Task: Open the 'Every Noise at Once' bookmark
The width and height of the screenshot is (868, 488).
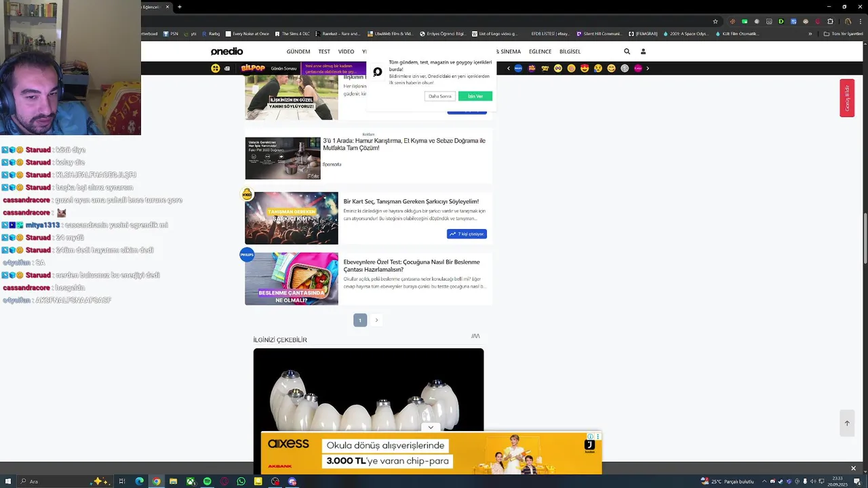Action: pos(247,34)
